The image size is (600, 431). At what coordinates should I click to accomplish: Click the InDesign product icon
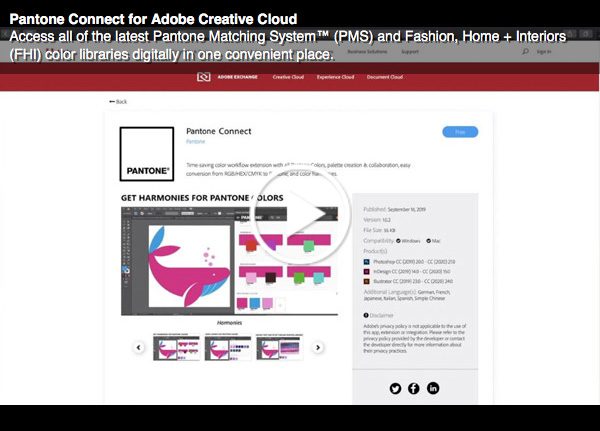tap(366, 271)
